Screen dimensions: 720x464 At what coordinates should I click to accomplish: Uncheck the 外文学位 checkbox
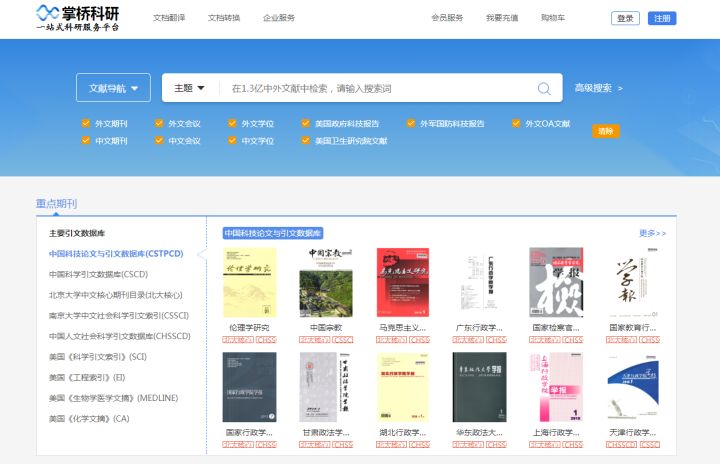click(x=232, y=123)
